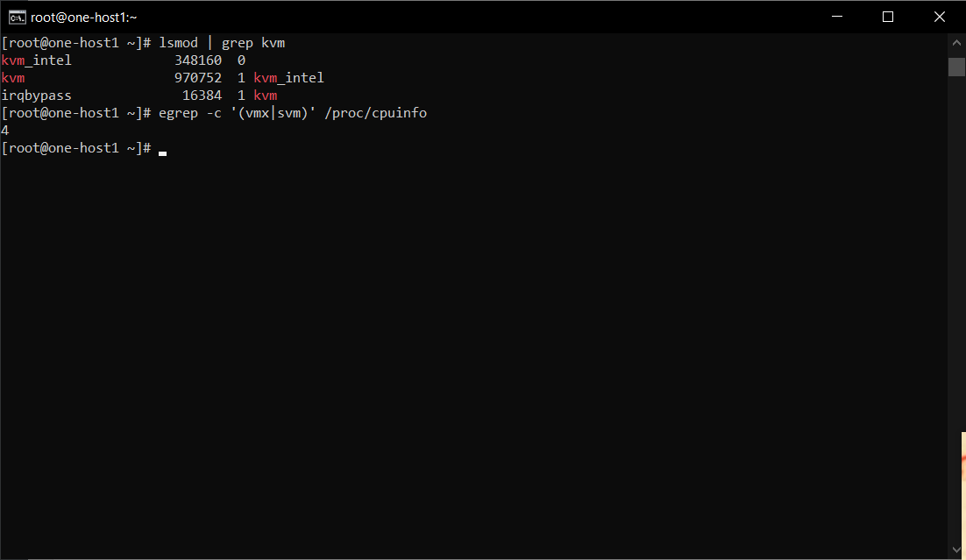
Task: Click the irqbypass module name
Action: click(x=37, y=96)
